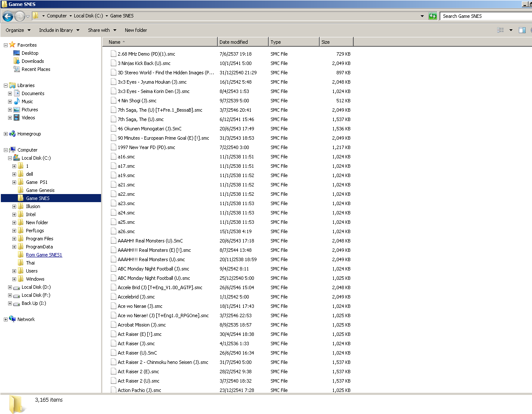The height and width of the screenshot is (414, 532).
Task: Select file Acrobat Mission (J).smc
Action: pos(142,325)
